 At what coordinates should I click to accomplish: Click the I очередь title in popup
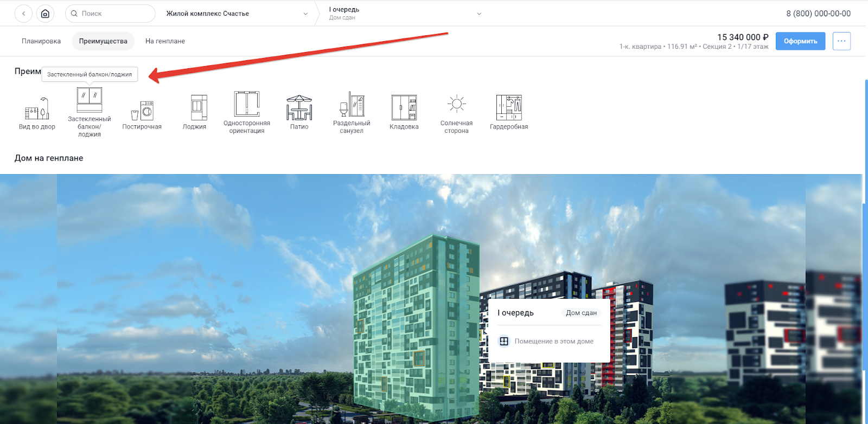515,313
